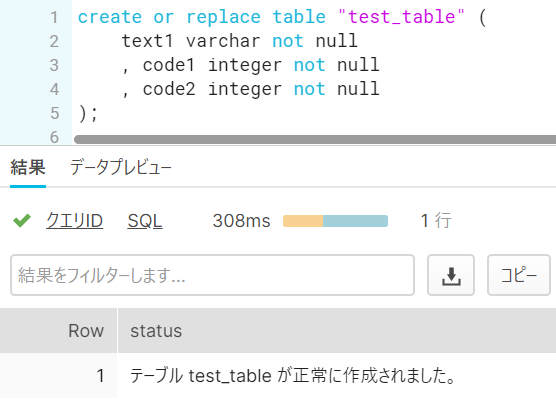
Task: Focus the 結果をフィルターします filter field
Action: point(212,275)
